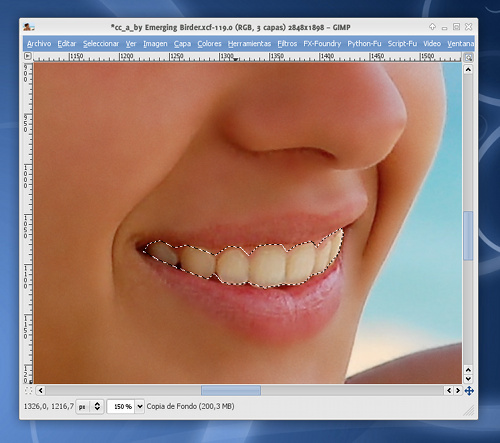Click the GIMP window icon in title bar
This screenshot has height=443, width=500.
[x=29, y=27]
